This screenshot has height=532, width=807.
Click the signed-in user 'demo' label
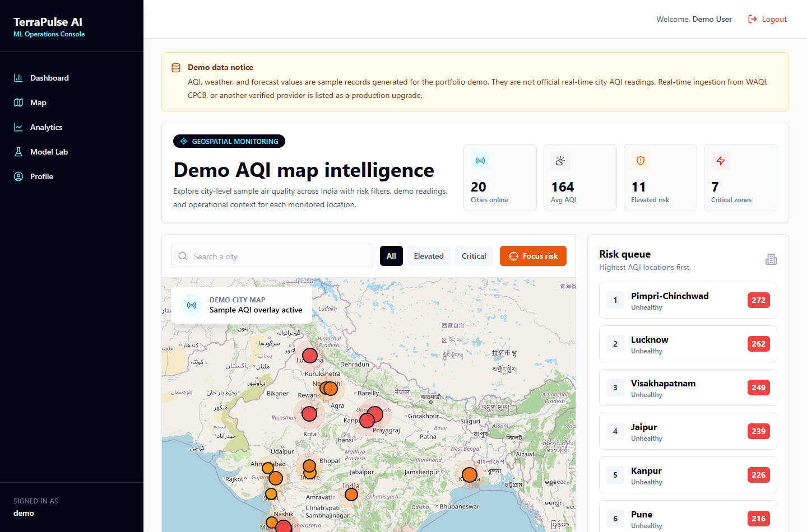click(24, 513)
